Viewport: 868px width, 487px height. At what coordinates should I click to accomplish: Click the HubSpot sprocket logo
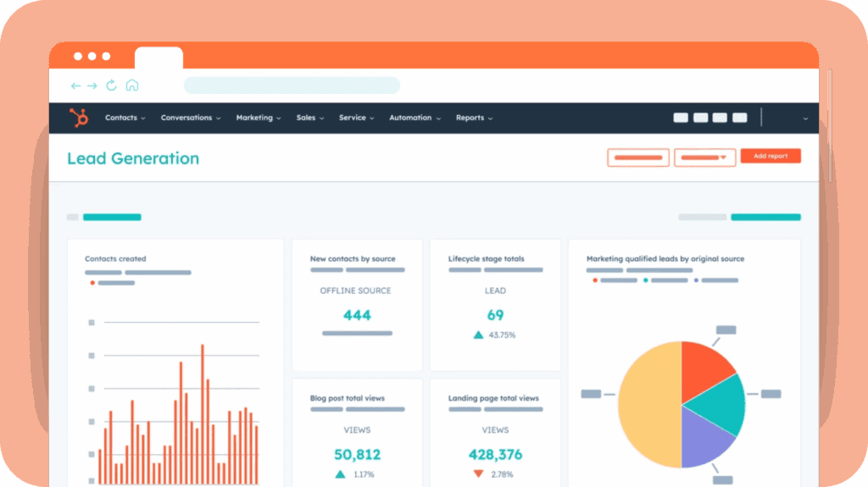[x=80, y=118]
